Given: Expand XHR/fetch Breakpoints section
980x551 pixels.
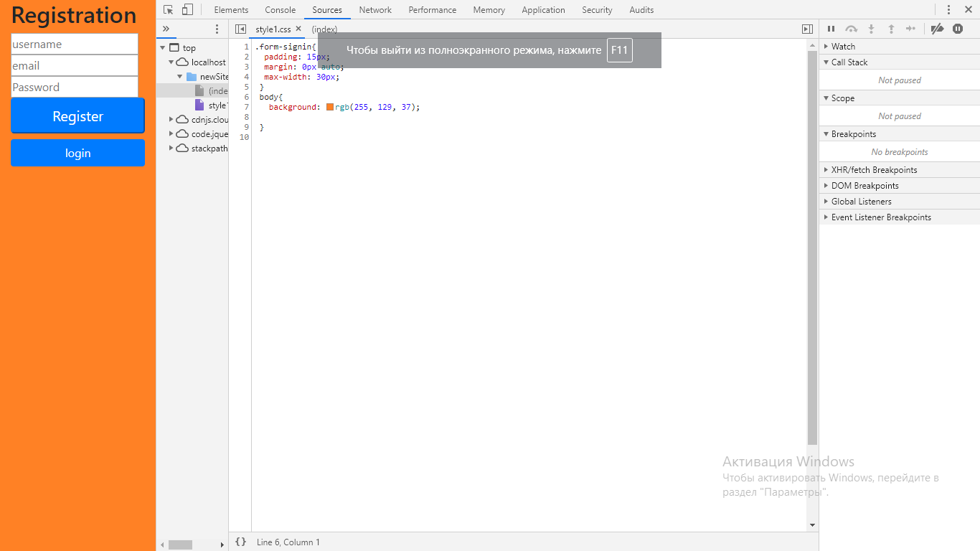Looking at the screenshot, I should [900, 170].
